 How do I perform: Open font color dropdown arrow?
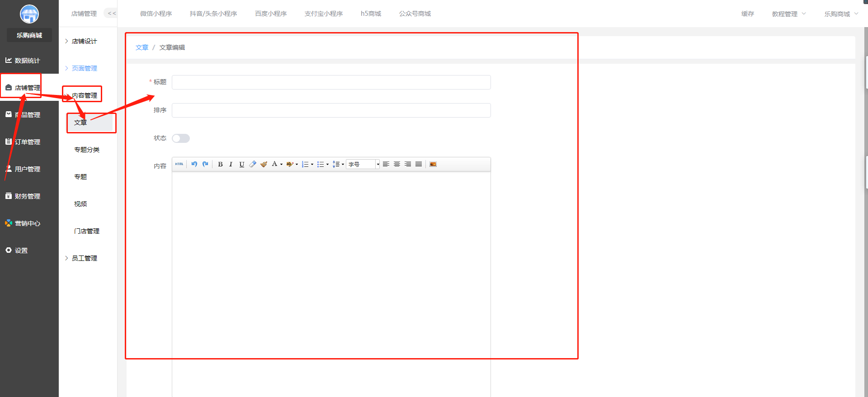click(281, 165)
